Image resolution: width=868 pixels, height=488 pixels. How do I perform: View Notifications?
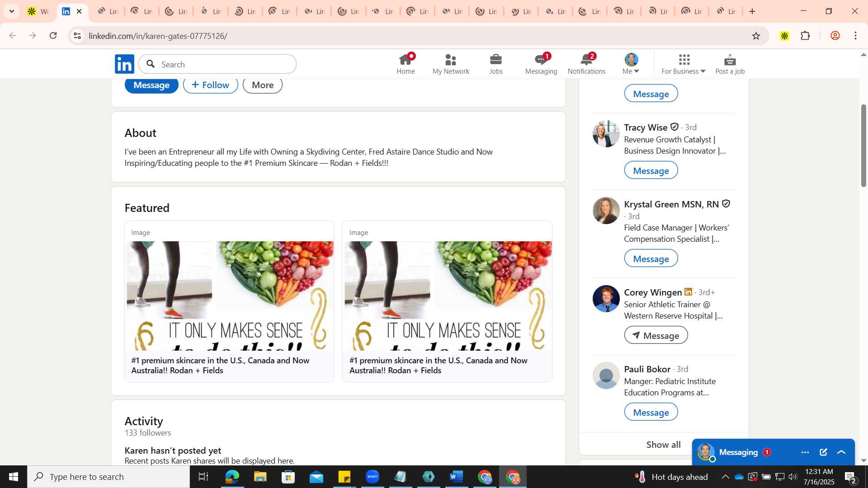[x=586, y=64]
